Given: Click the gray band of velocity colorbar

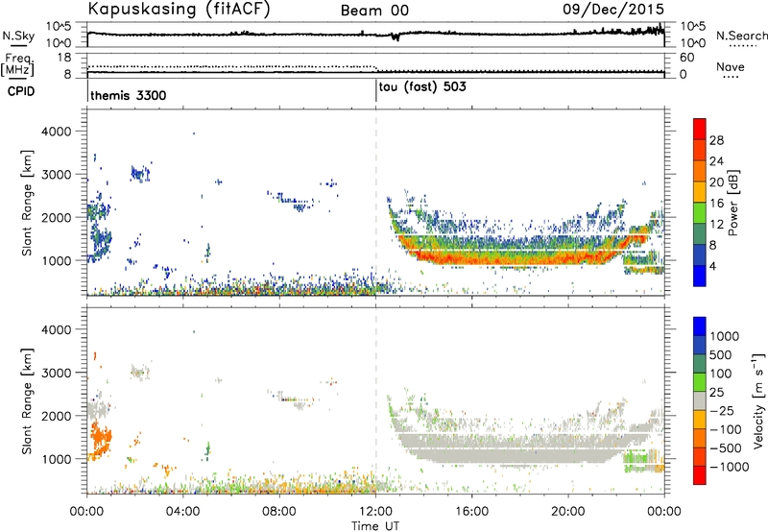Looking at the screenshot, I should tap(700, 401).
